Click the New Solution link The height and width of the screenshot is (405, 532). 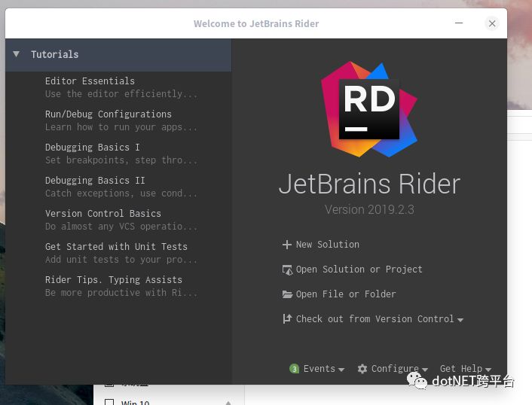(x=327, y=245)
